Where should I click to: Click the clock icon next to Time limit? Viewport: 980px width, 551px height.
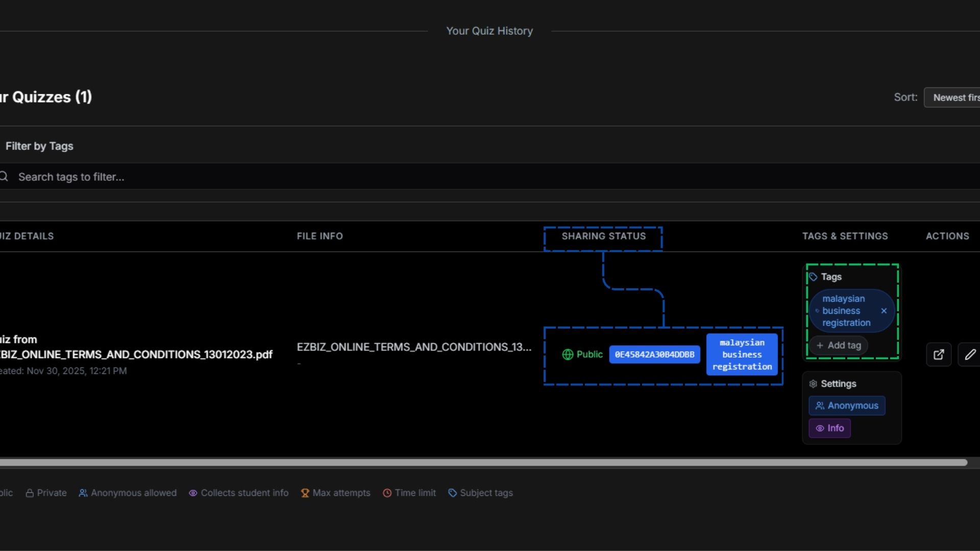[386, 493]
